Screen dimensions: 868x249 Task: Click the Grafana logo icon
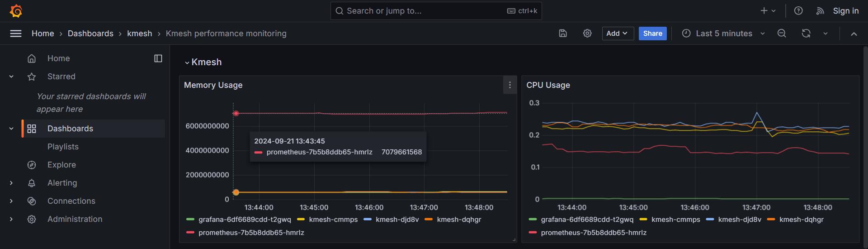tap(16, 11)
